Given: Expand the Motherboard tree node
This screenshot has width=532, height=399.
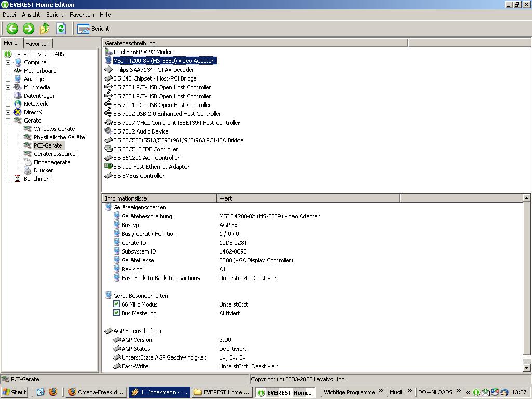Looking at the screenshot, I should pos(8,71).
